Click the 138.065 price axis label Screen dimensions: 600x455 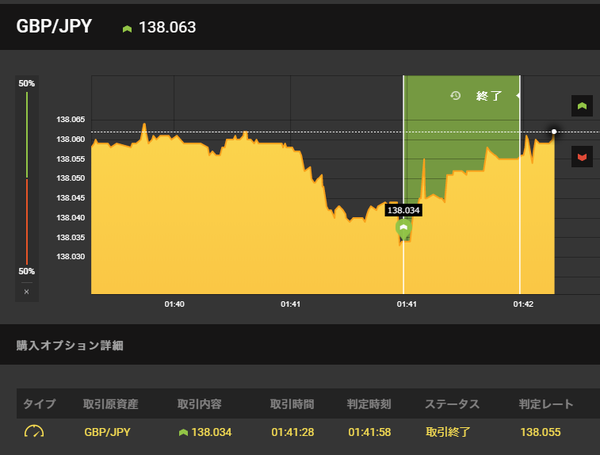[x=70, y=119]
